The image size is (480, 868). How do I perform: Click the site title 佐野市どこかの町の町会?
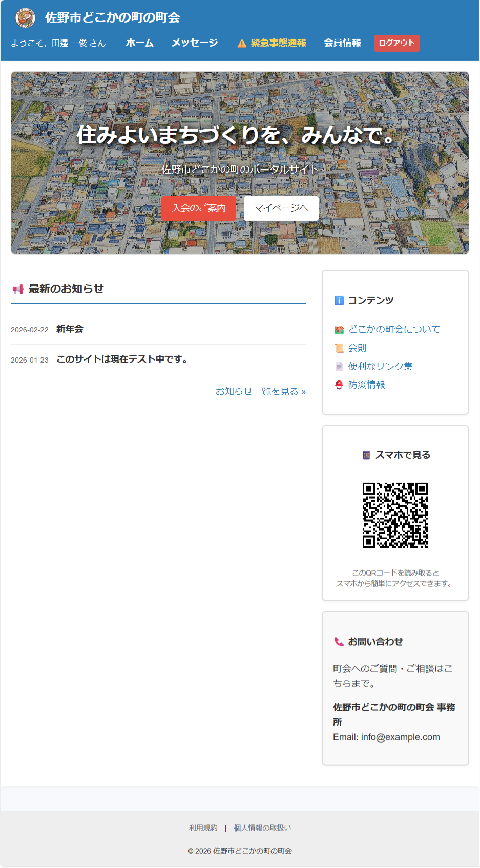(113, 17)
